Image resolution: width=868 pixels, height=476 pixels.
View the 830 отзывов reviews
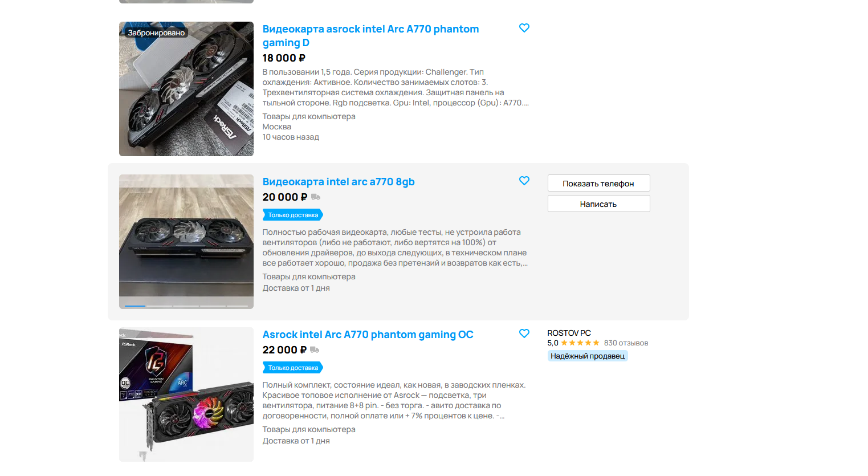[626, 343]
